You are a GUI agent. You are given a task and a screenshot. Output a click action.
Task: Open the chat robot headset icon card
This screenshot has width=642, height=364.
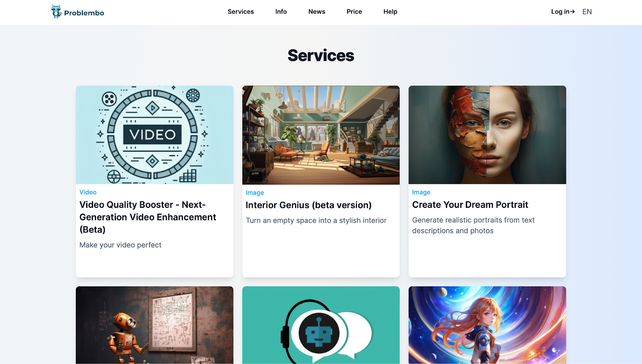[x=321, y=325]
